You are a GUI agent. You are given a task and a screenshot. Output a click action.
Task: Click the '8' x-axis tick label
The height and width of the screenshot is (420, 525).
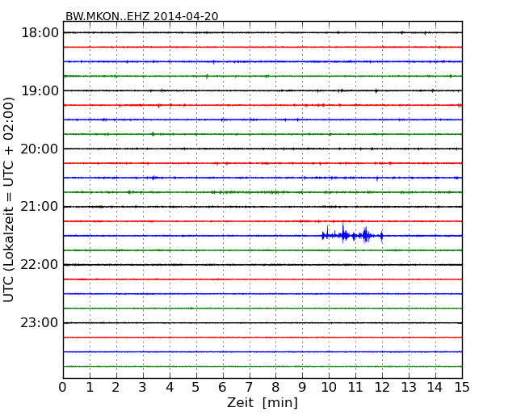[275, 387]
